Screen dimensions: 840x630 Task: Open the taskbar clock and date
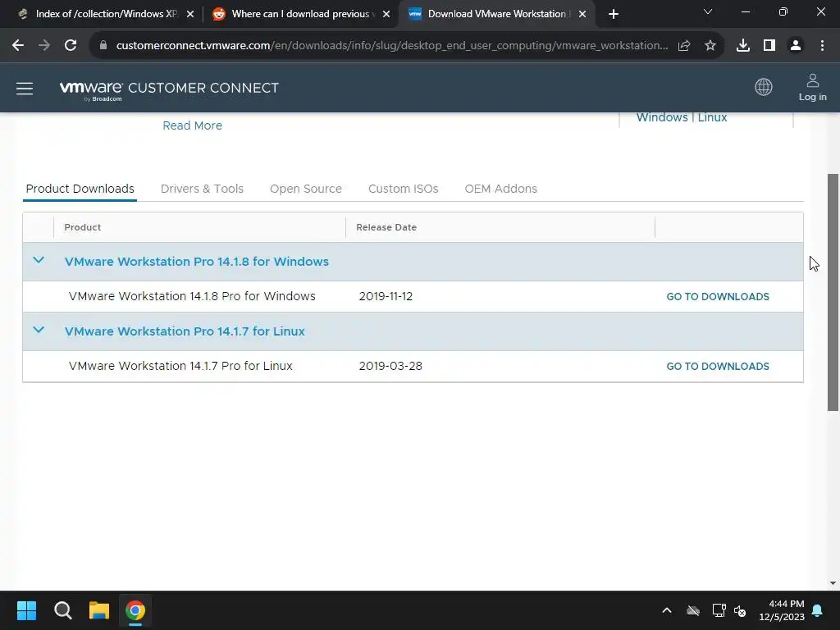[782, 610]
